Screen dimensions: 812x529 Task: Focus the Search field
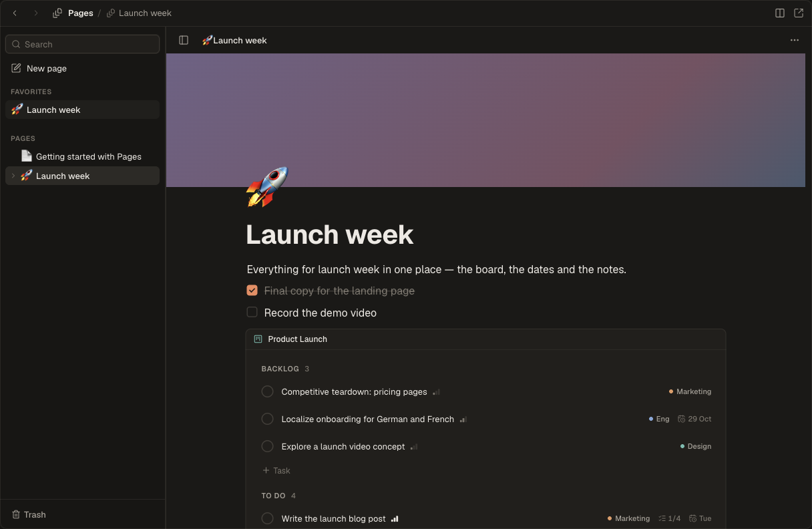pos(82,44)
